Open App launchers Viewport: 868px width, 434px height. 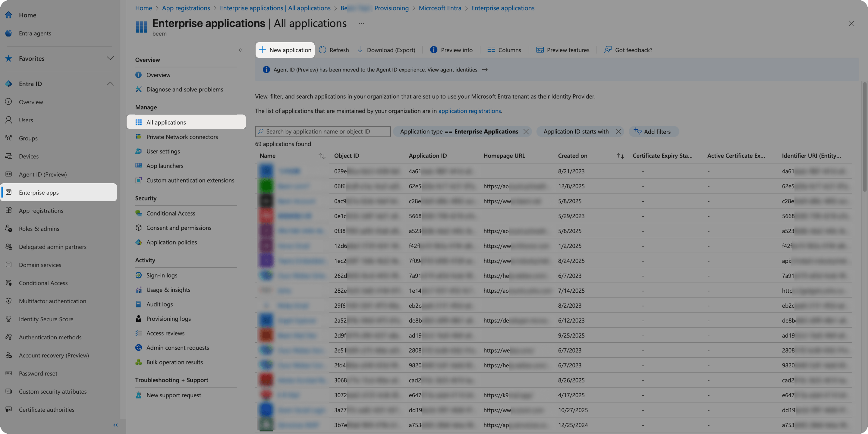[x=165, y=166]
